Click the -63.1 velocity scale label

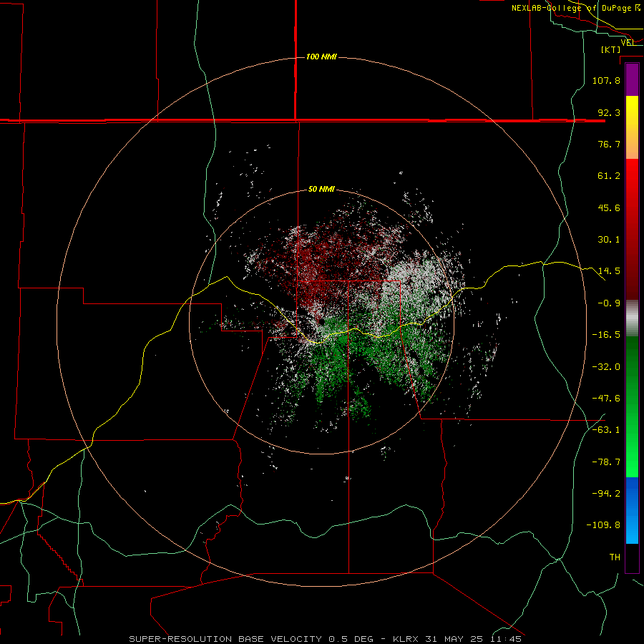(606, 430)
